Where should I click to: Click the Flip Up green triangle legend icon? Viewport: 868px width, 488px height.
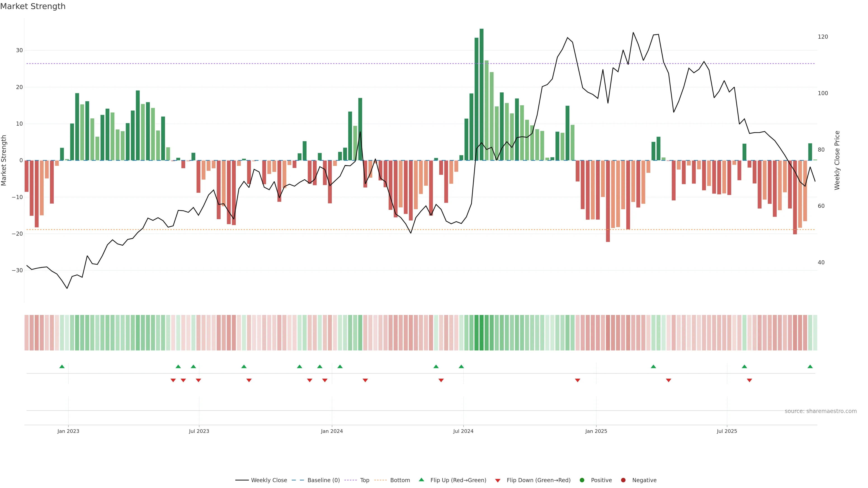pos(421,480)
